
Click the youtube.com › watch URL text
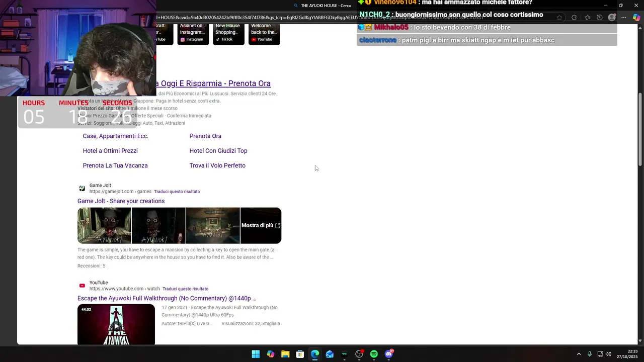125,289
